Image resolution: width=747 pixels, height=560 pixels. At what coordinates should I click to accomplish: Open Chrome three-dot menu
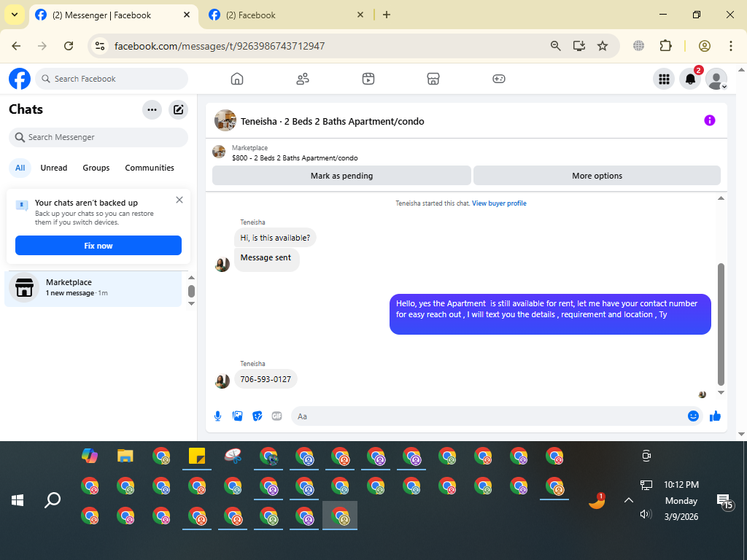[x=731, y=46]
